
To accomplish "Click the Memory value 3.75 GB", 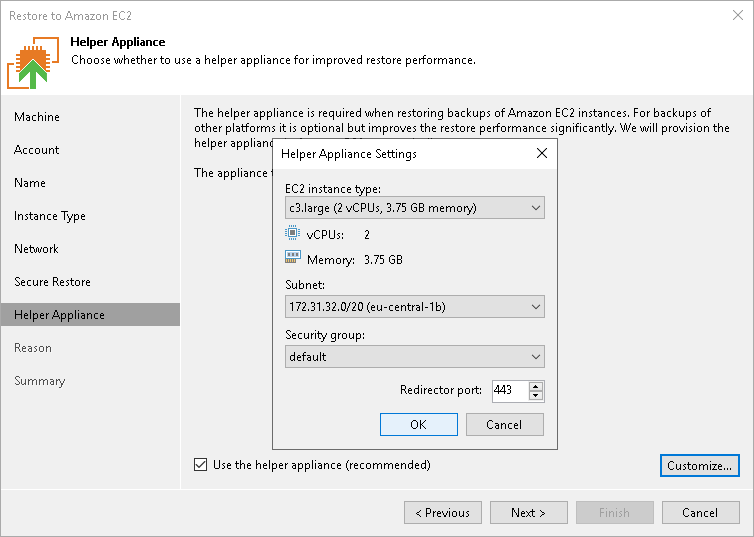I will tap(383, 260).
